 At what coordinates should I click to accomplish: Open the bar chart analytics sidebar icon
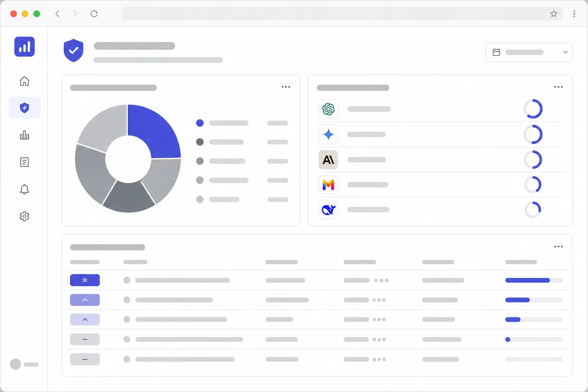24,135
